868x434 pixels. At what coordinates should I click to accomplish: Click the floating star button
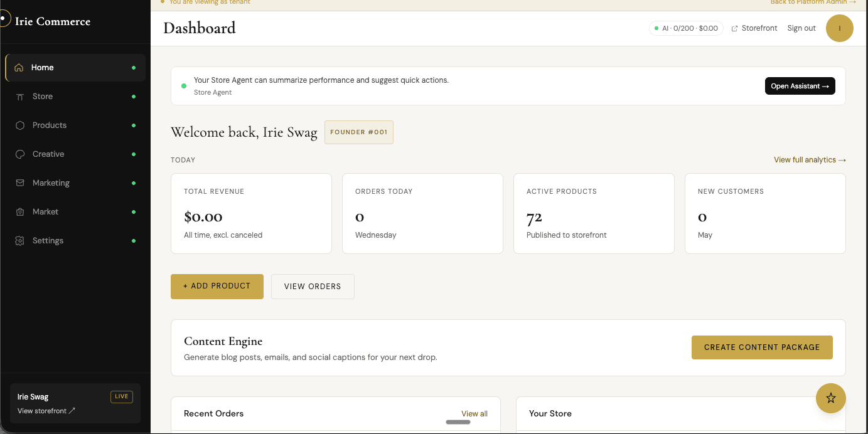point(831,398)
